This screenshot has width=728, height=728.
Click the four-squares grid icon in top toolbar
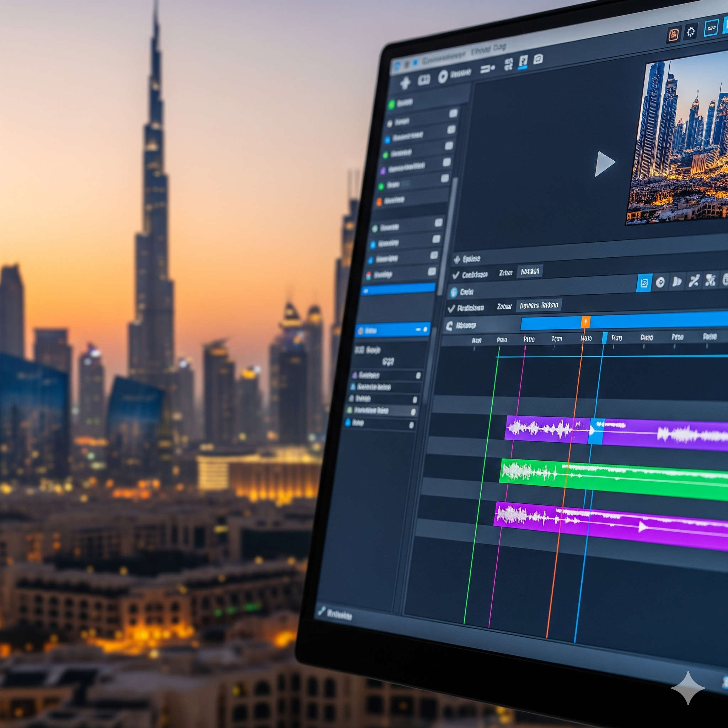[509, 64]
